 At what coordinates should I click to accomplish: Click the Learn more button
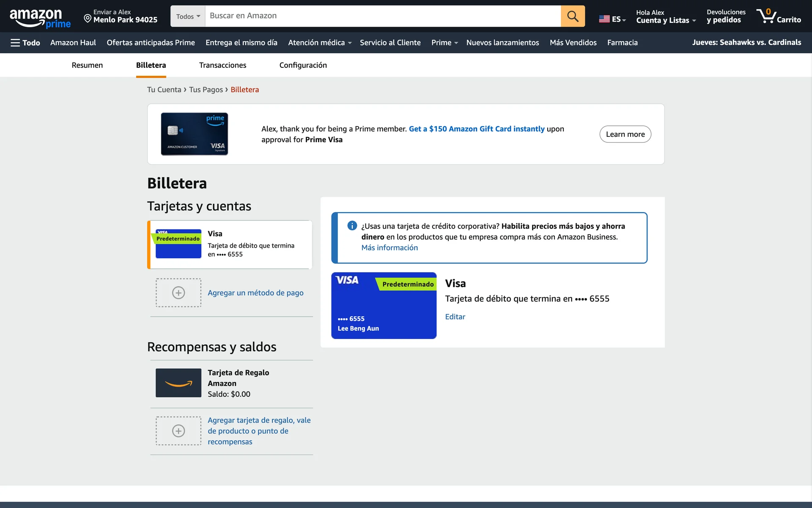(625, 134)
